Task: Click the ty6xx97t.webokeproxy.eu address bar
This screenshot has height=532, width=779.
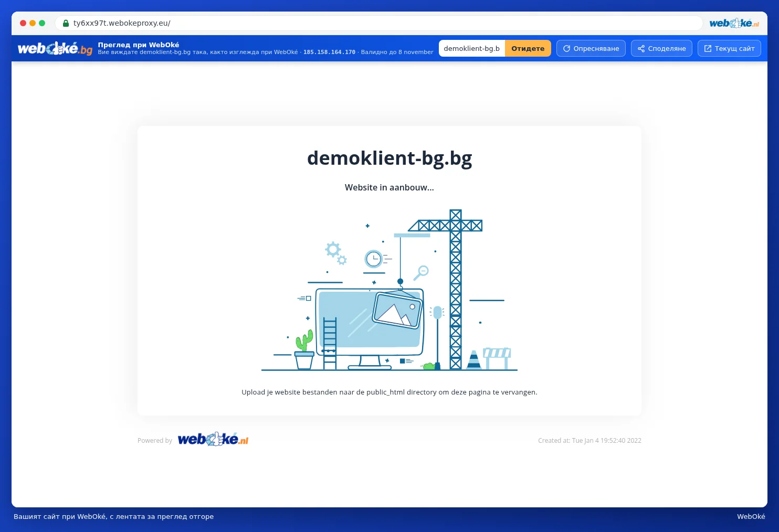Action: (378, 23)
